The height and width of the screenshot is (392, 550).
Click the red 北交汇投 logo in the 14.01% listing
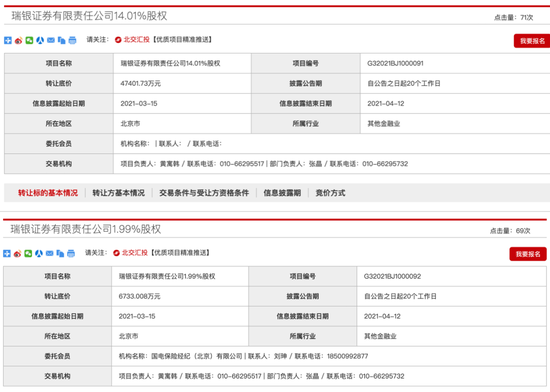pos(118,40)
